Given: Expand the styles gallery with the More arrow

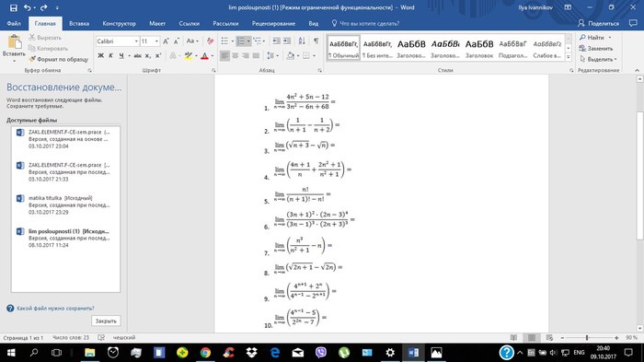Looking at the screenshot, I should pos(569,57).
